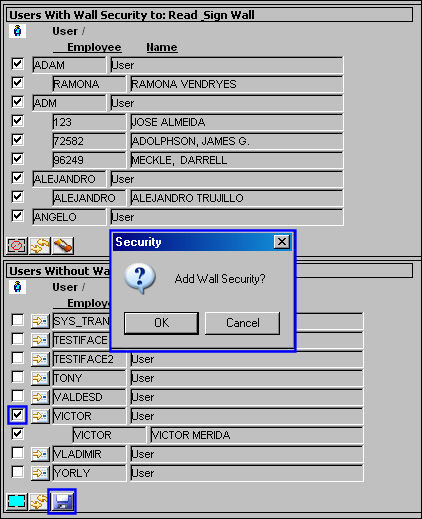This screenshot has width=422, height=519.
Task: Click the floppy disk save icon
Action: point(62,501)
